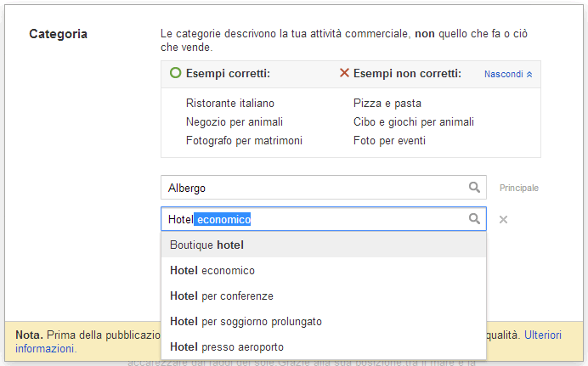Open Ulteriori informazioni link
588x366 pixels.
(542, 335)
